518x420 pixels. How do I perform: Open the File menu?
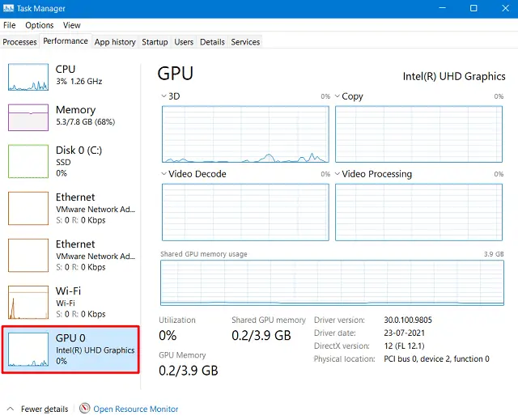(x=10, y=25)
